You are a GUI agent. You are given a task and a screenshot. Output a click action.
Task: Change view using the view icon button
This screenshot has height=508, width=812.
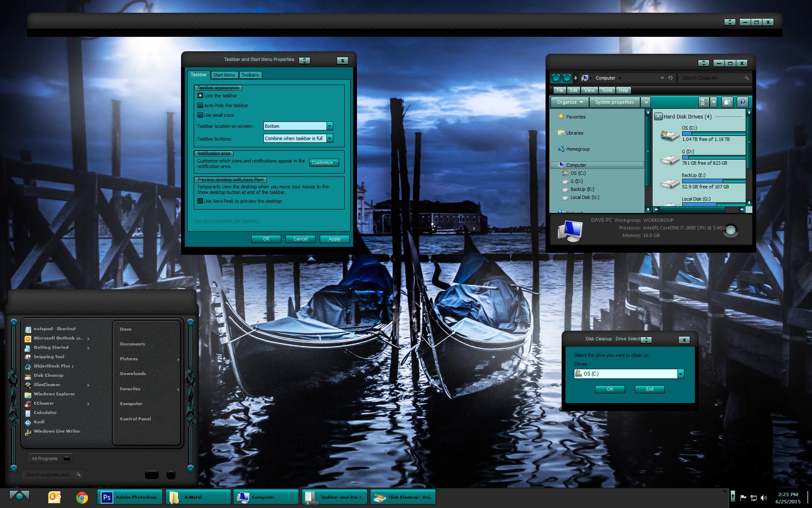(x=703, y=102)
